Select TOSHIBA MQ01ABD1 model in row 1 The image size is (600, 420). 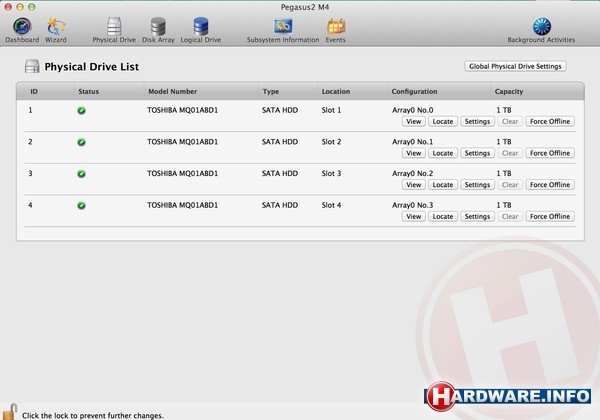183,110
